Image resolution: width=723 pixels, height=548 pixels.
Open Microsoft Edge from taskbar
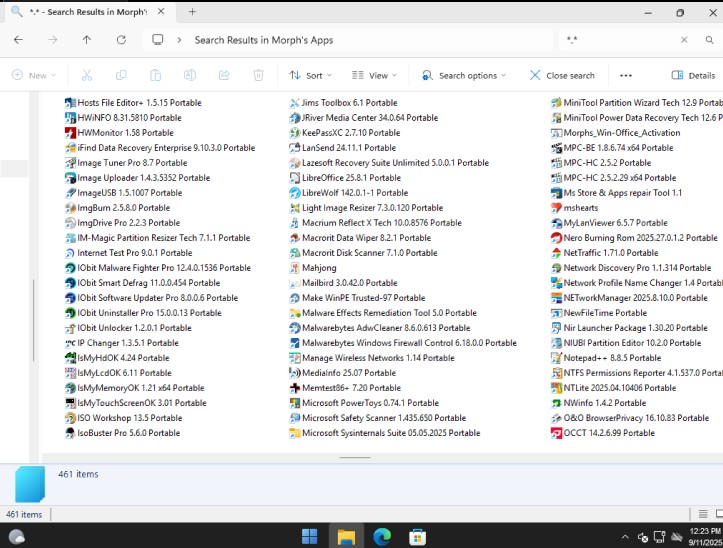(x=382, y=536)
